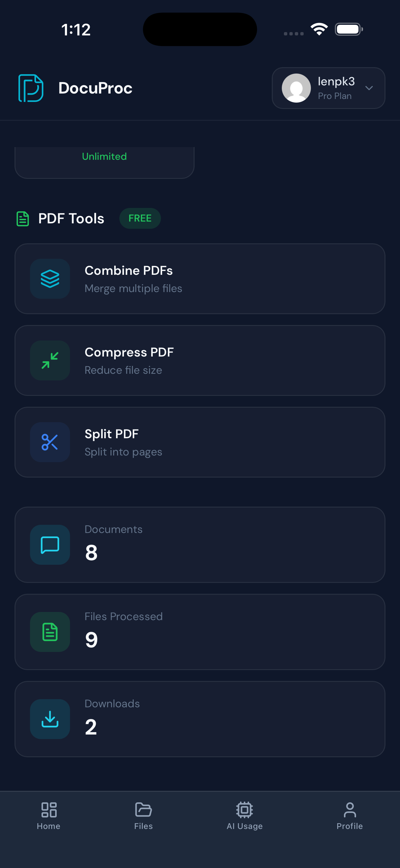Click the Split PDF scissors icon
400x868 pixels.
point(50,442)
